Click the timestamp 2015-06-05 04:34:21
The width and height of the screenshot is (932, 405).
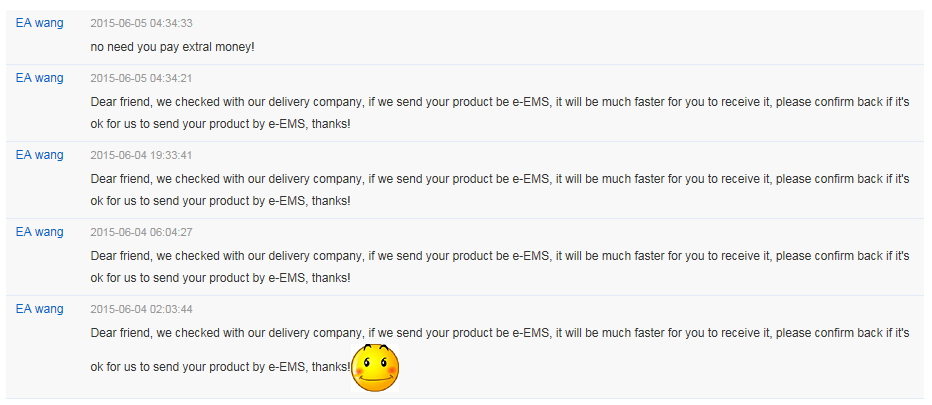[141, 79]
